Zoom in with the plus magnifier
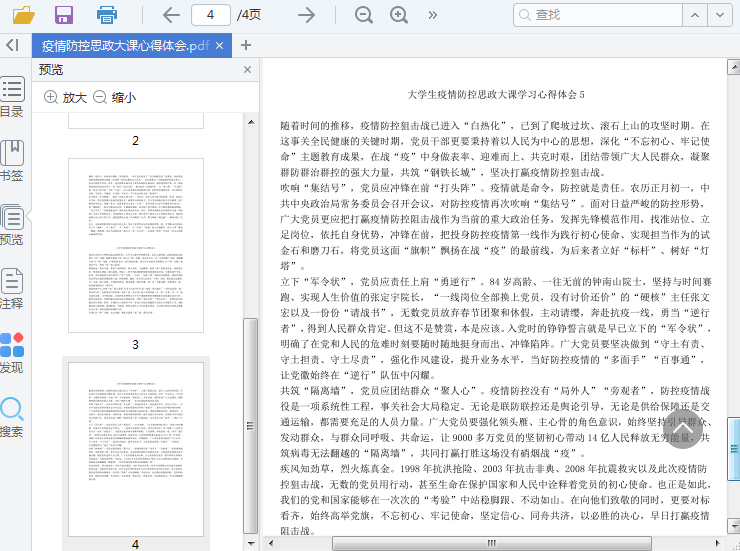The height and width of the screenshot is (551, 740). [x=399, y=15]
